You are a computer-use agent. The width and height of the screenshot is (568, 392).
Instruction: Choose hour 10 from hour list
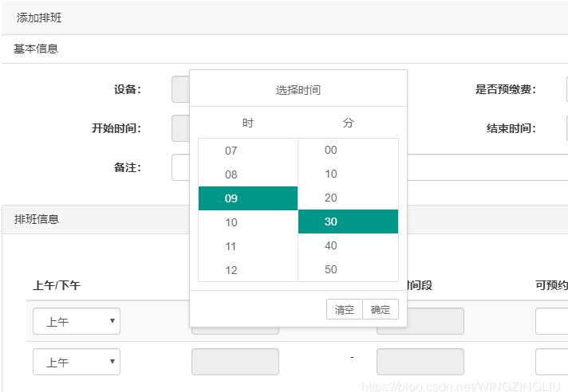(247, 222)
